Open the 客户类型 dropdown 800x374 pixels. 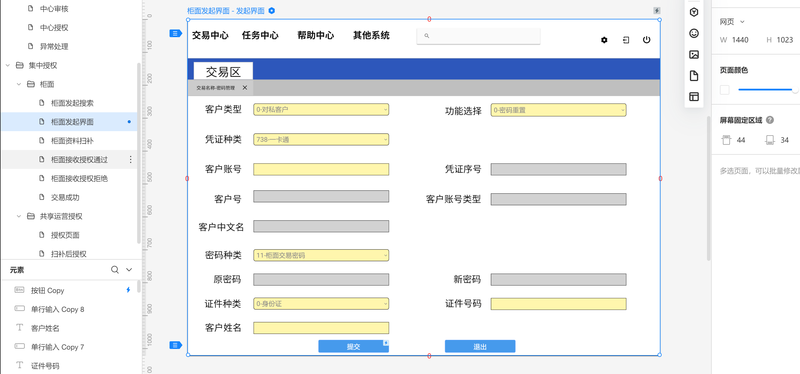[x=321, y=110]
